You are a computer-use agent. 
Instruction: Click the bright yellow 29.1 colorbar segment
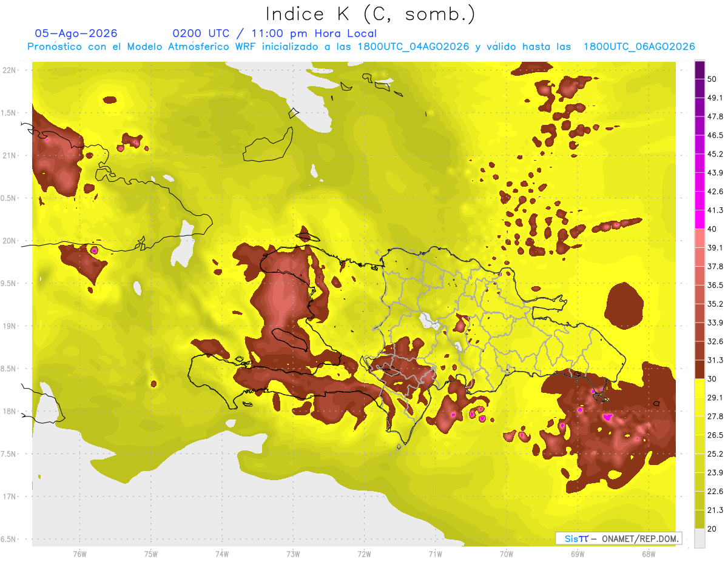[x=699, y=388]
